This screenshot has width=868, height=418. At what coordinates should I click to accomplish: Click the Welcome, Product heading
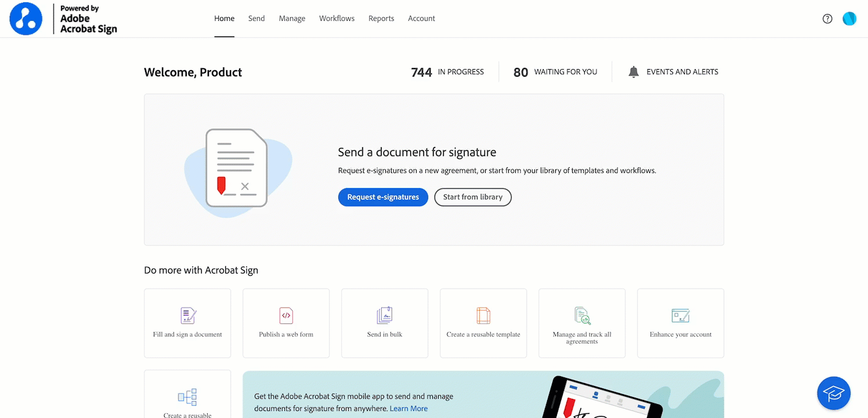coord(193,73)
